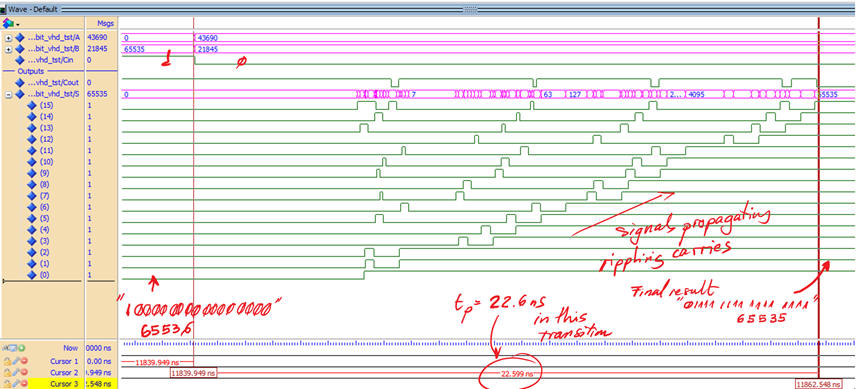Toggle the lock icon for Cursor 2
This screenshot has width=857, height=389.
tap(7, 373)
